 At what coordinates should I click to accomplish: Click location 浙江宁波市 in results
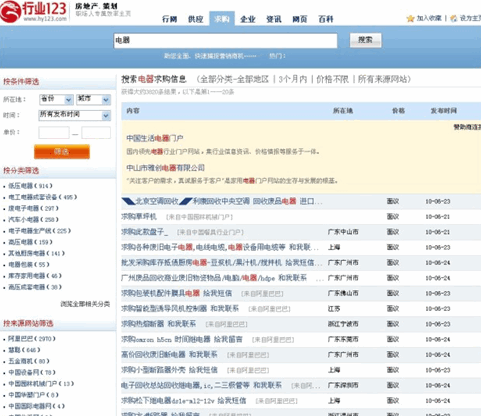tap(343, 324)
